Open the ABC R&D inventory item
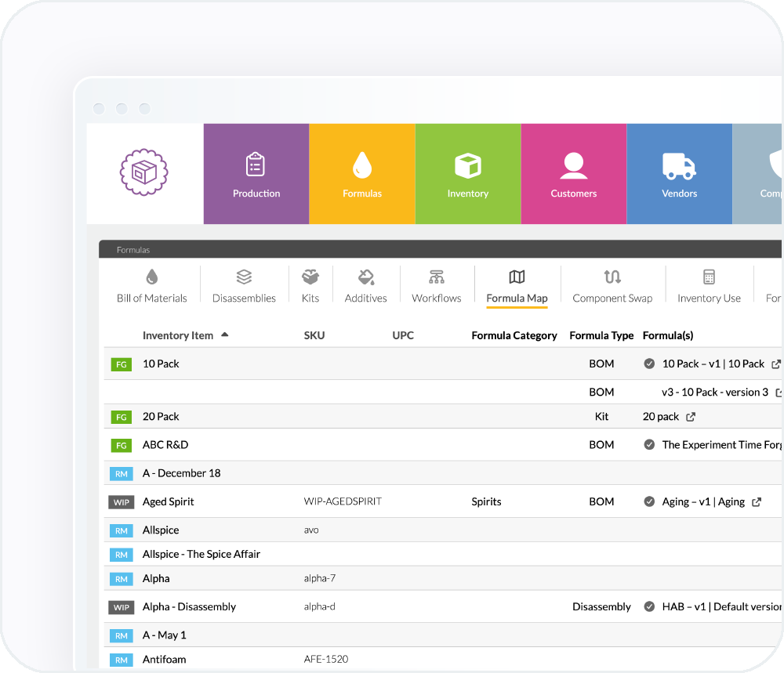 point(165,445)
